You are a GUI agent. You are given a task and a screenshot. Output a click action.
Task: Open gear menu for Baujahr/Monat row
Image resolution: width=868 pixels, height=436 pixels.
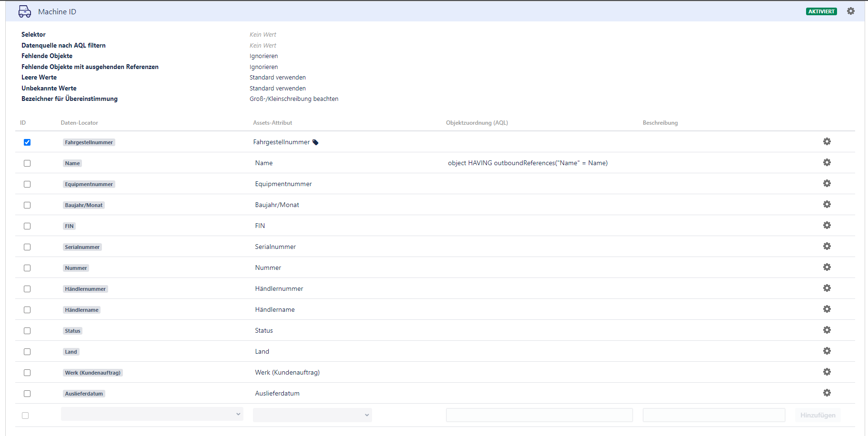[827, 204]
